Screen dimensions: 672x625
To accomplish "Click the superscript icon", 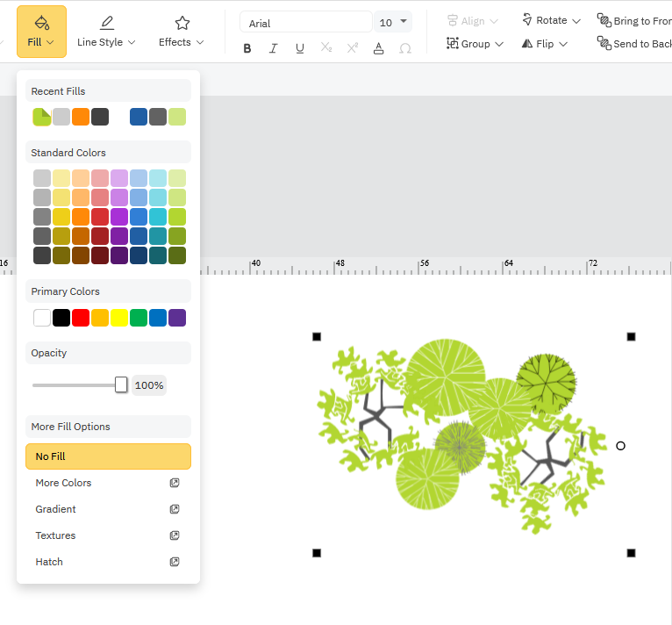I will coord(353,48).
